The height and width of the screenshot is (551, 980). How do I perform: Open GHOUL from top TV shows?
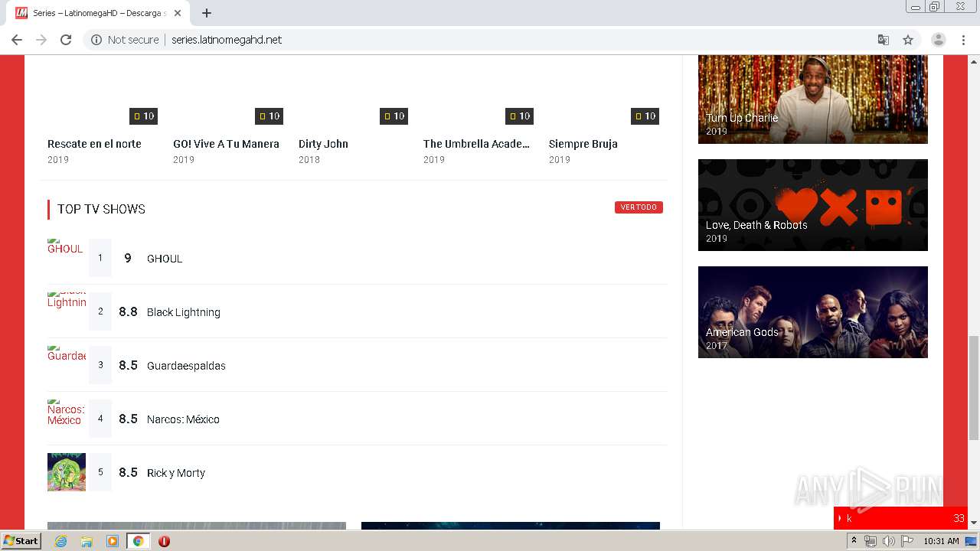click(165, 259)
